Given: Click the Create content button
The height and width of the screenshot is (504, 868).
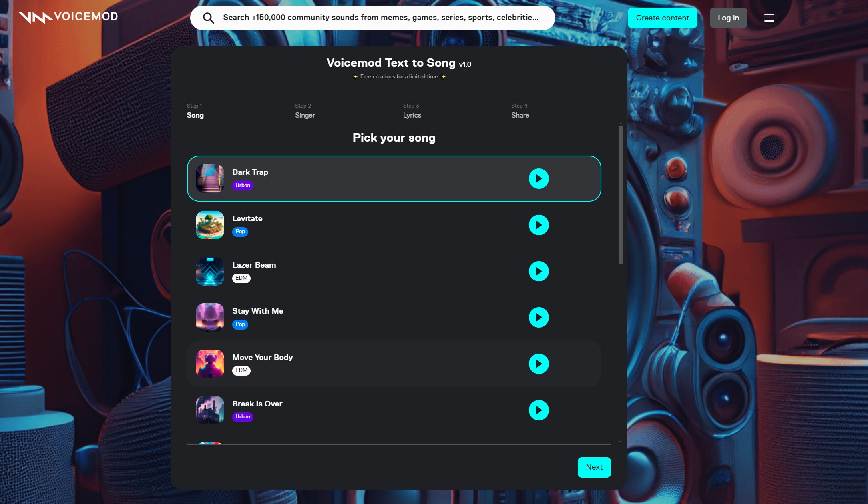Looking at the screenshot, I should pos(663,18).
